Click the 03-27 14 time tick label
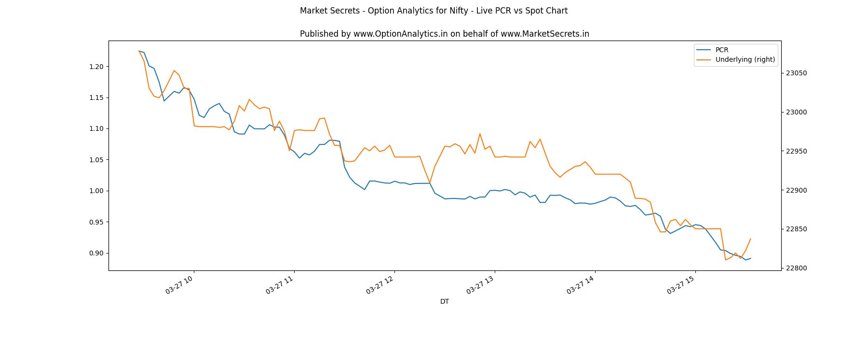 pos(581,285)
